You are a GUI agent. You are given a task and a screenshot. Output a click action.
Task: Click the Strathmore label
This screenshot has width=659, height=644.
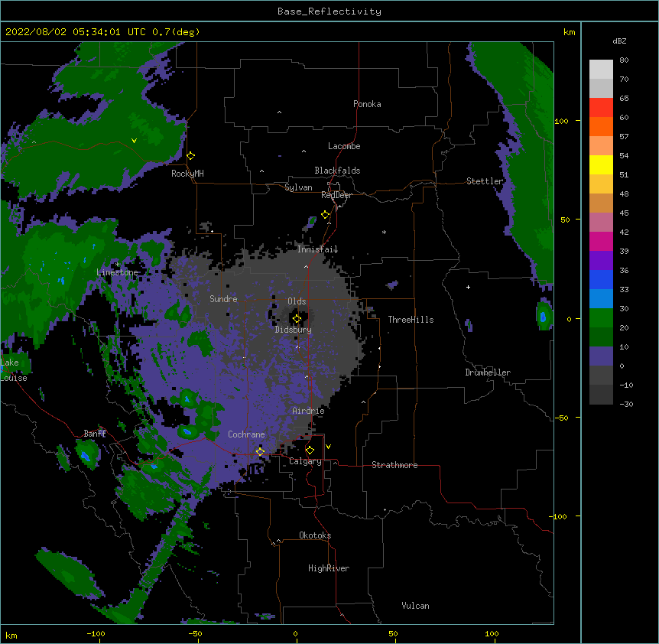coord(394,465)
